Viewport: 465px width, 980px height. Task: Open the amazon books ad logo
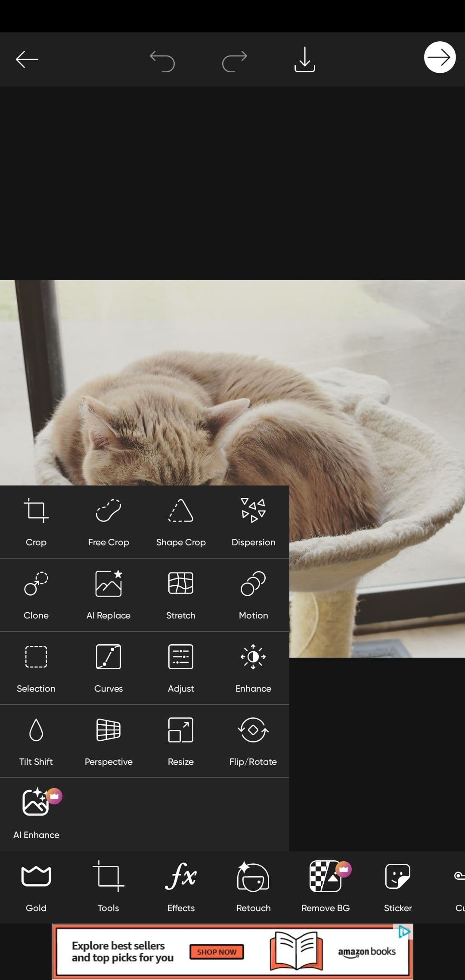(x=366, y=952)
